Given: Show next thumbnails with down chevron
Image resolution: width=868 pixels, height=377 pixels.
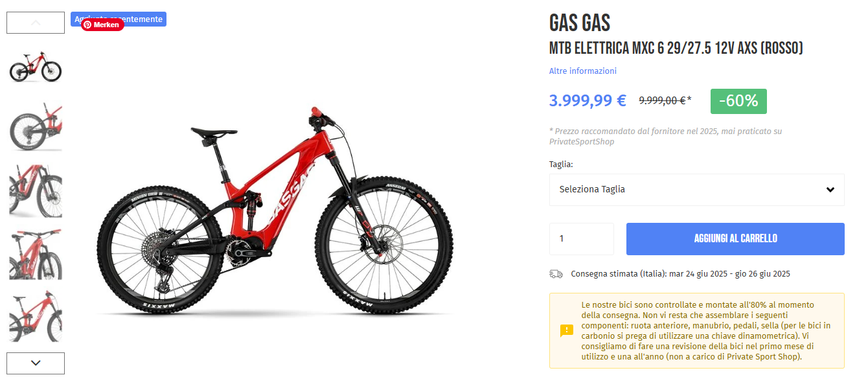Looking at the screenshot, I should click(36, 363).
